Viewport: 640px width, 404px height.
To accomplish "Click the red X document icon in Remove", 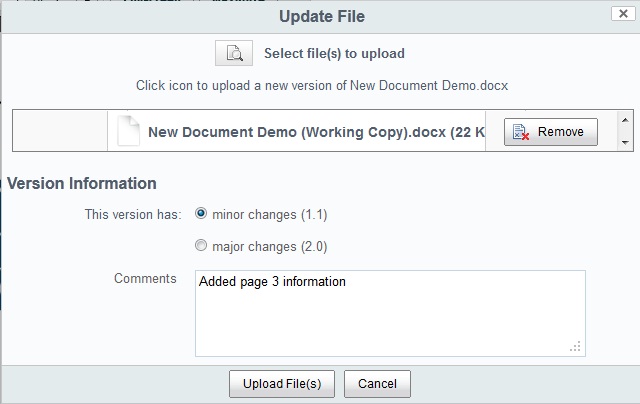I will coord(521,132).
